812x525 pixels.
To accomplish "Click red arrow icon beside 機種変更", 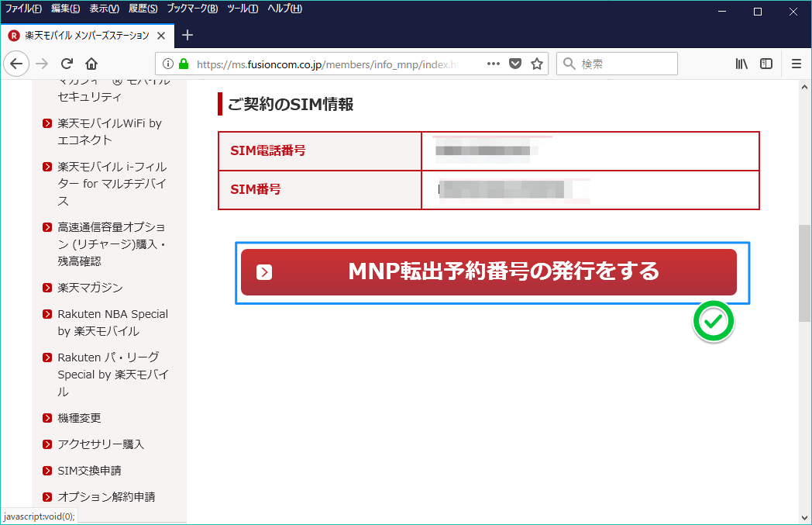I will click(x=47, y=418).
